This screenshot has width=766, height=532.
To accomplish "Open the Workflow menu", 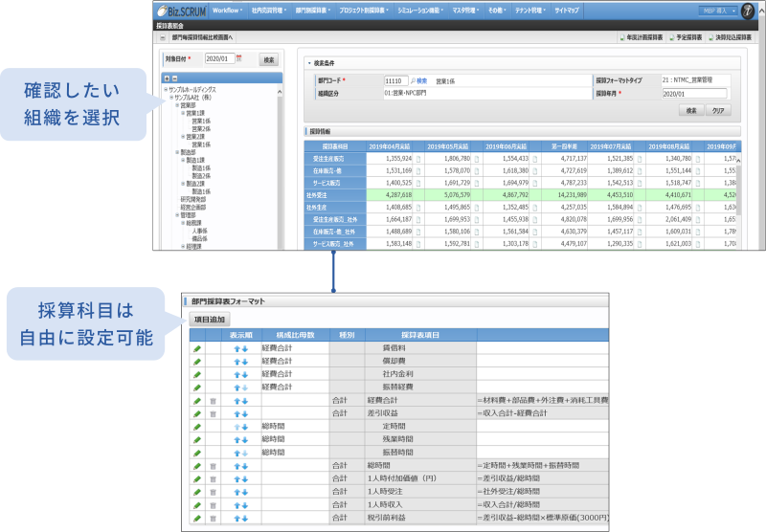I will point(227,10).
